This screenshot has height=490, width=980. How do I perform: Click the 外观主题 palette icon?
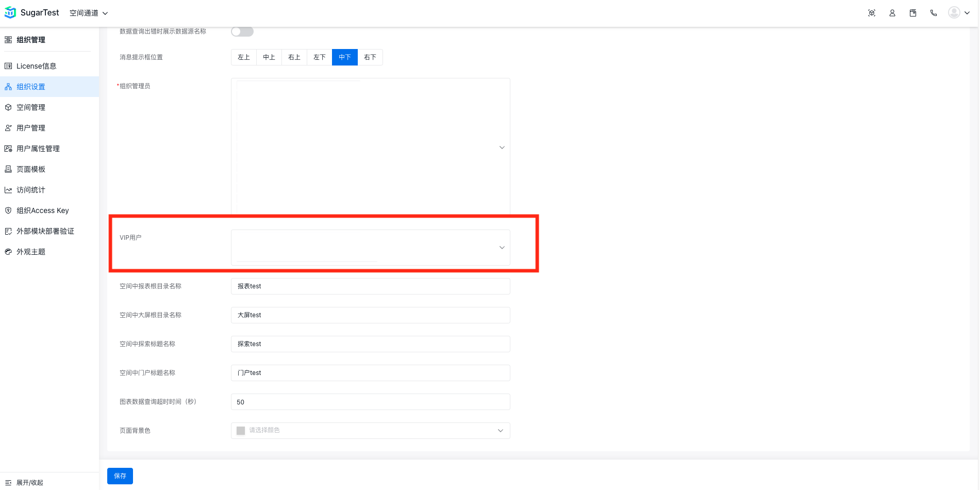[x=8, y=252]
